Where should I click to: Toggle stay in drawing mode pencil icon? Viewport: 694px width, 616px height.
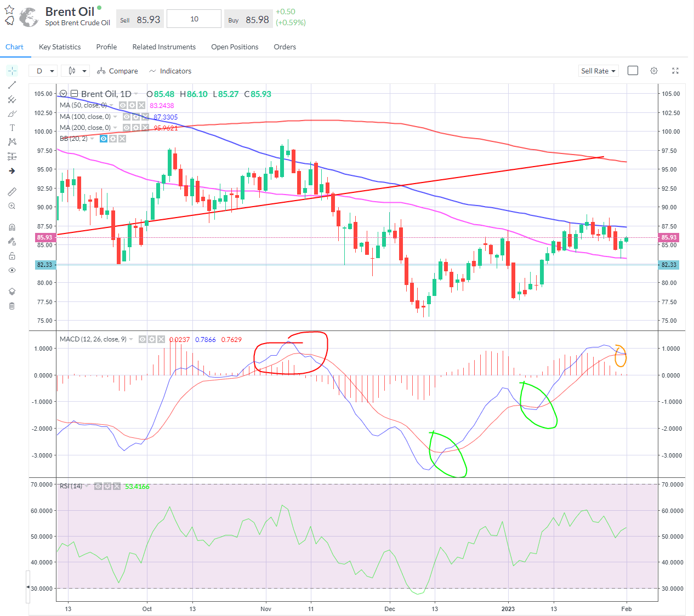point(12,241)
